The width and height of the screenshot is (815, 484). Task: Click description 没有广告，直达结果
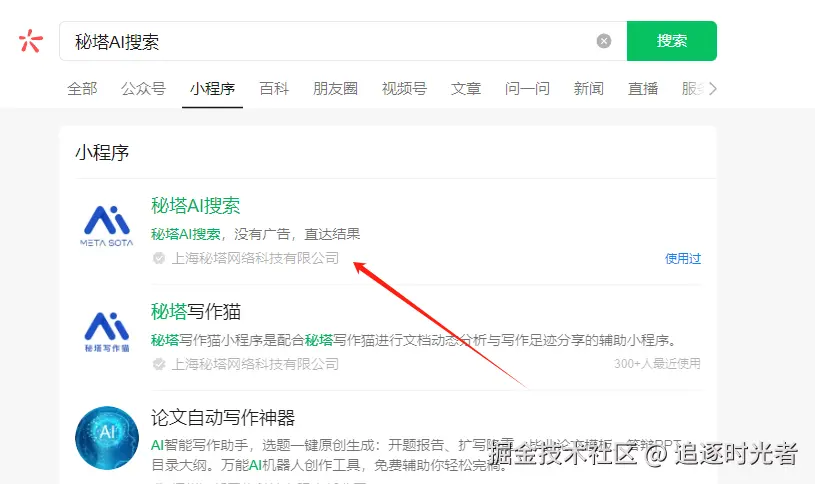coord(297,234)
